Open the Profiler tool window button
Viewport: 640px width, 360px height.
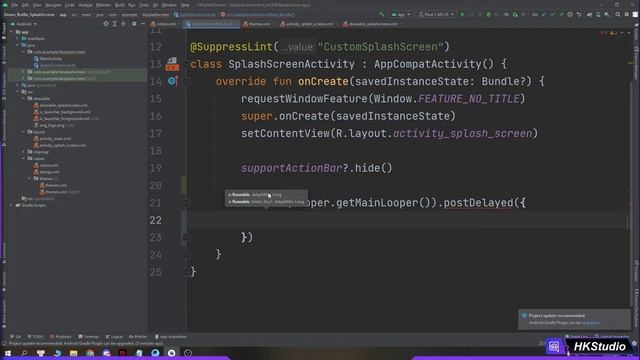[138, 337]
